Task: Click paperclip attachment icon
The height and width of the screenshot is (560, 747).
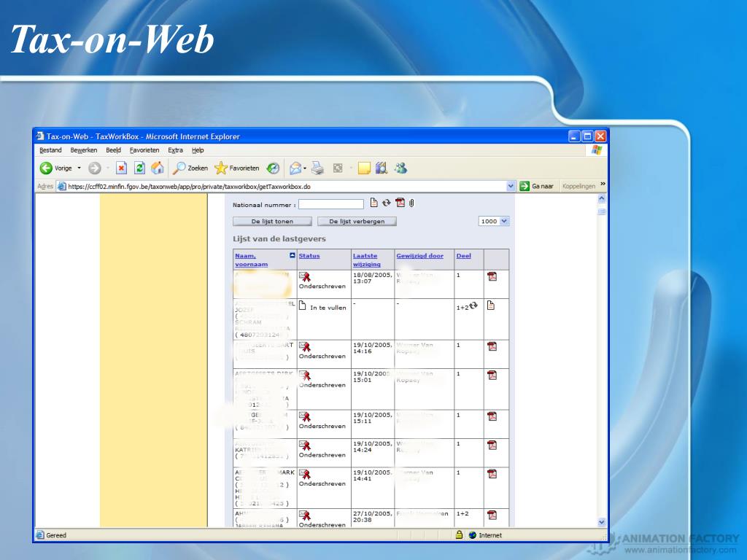Action: click(x=411, y=203)
